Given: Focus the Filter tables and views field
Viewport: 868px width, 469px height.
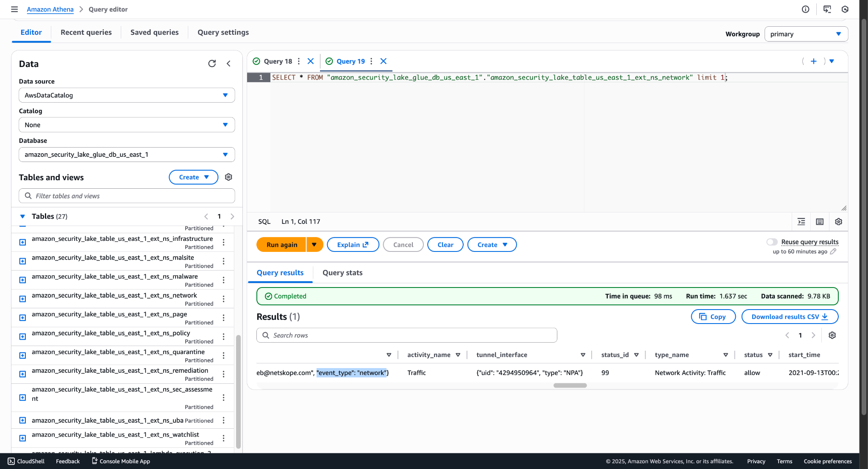Looking at the screenshot, I should click(127, 196).
